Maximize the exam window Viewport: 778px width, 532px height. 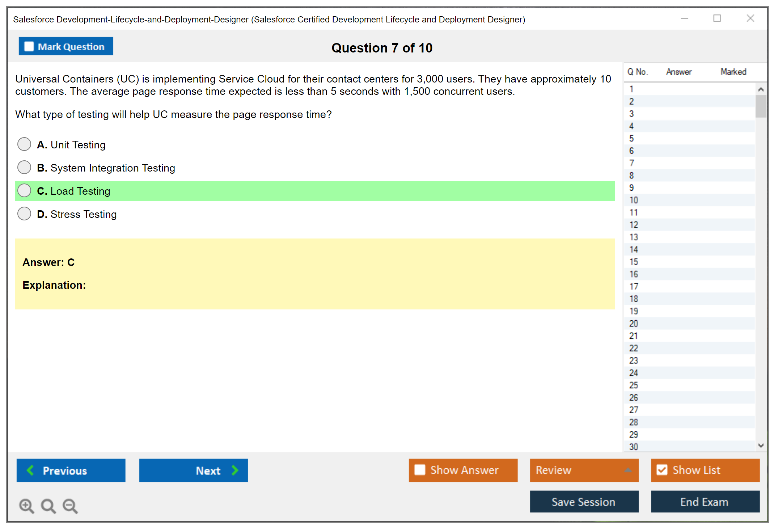click(717, 18)
